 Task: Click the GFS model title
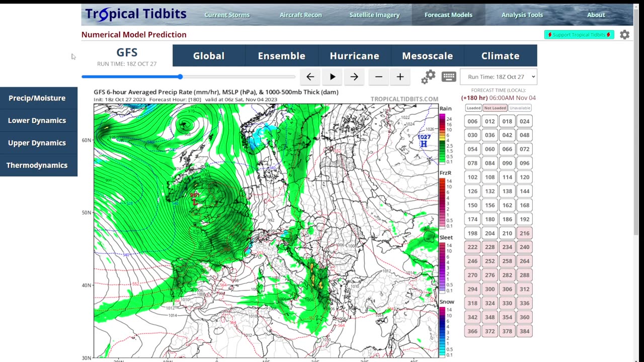click(127, 52)
